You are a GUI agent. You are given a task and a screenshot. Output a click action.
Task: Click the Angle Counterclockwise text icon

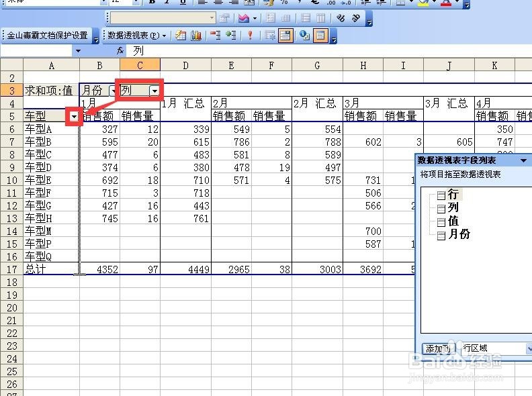coord(355,18)
